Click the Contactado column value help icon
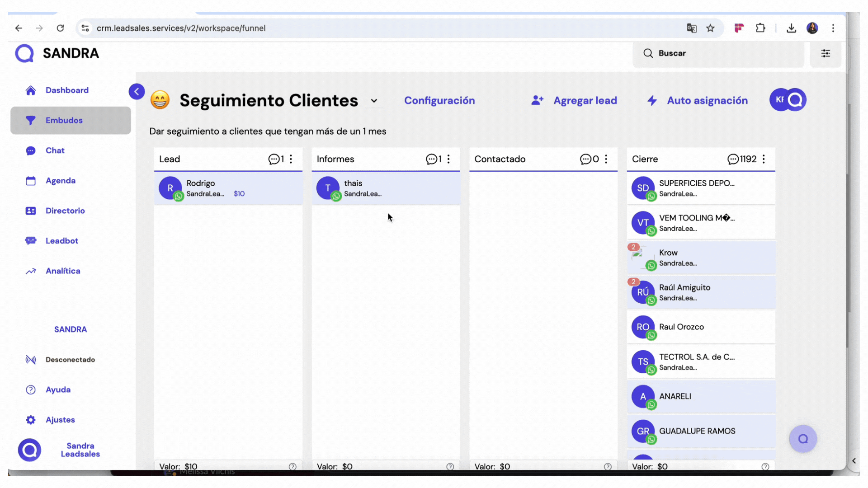Screen dimensions: 868x488 608,467
